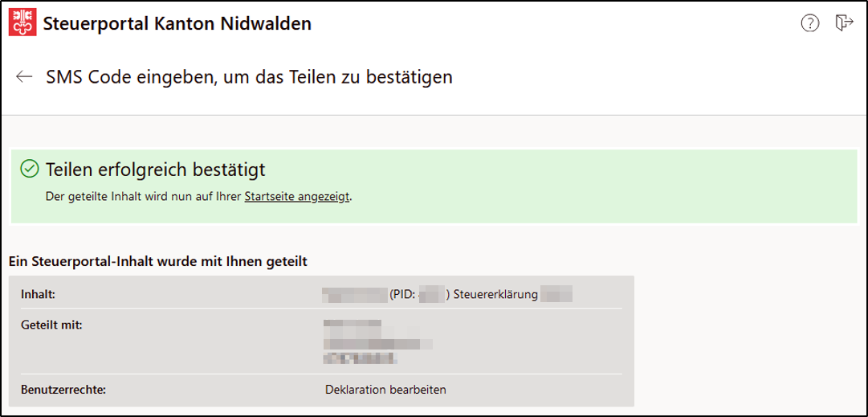Click the Der geteilte Inhalt wird message text

[x=198, y=197]
